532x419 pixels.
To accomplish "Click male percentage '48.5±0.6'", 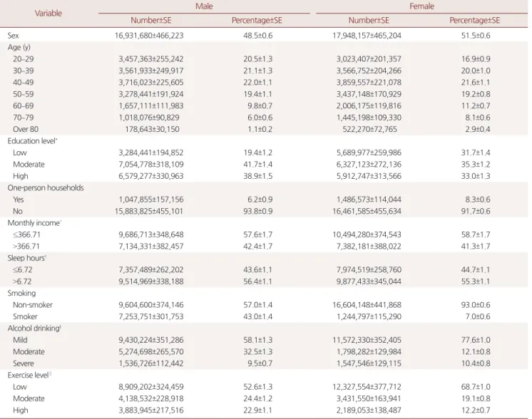I will point(258,35).
